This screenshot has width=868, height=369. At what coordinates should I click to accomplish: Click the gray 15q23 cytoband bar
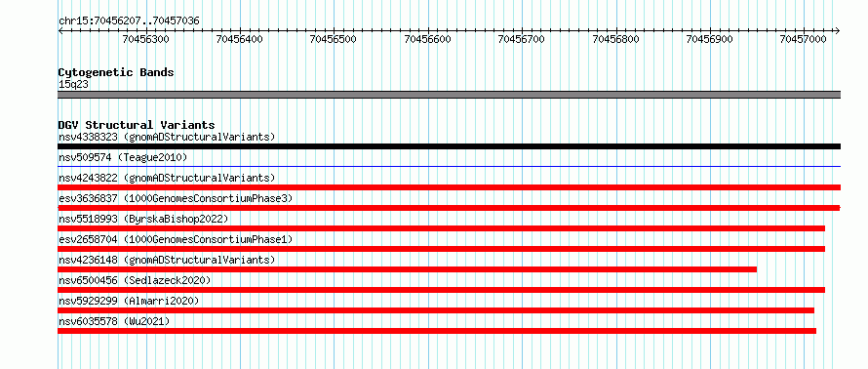click(449, 95)
